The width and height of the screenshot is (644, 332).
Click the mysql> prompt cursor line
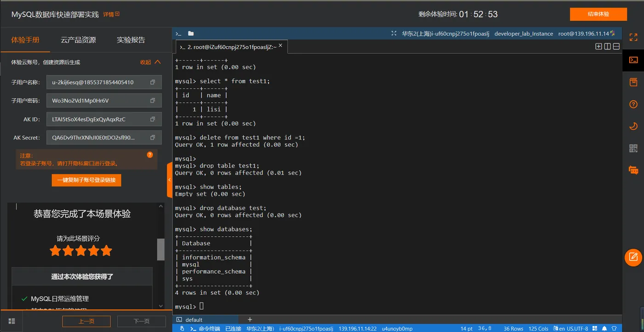[189, 306]
